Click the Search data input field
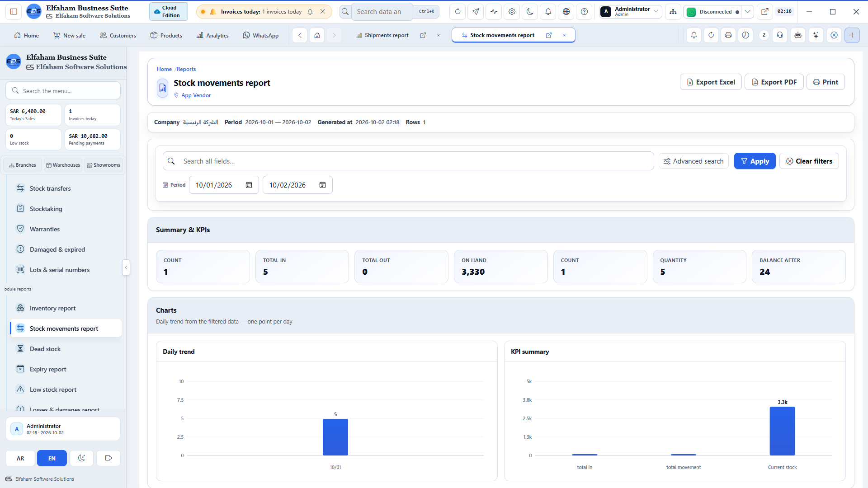Viewport: 868px width, 488px height. (382, 12)
